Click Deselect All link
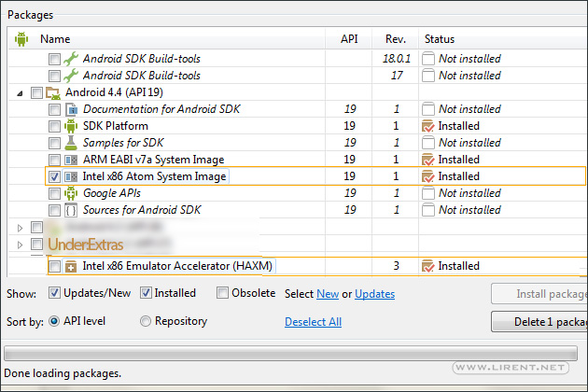The height and width of the screenshot is (392, 588). pyautogui.click(x=313, y=322)
